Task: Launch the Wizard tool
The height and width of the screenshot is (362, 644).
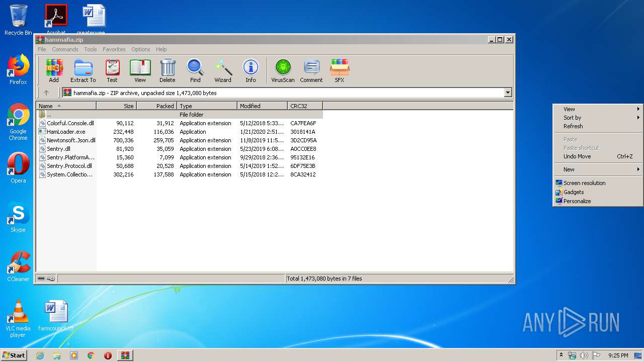Action: pos(223,71)
